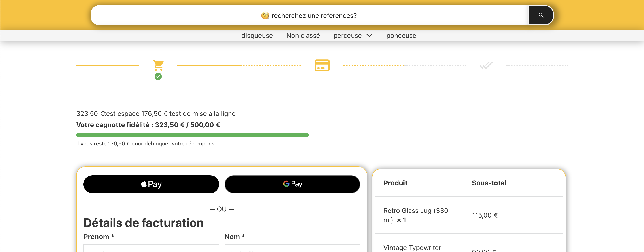644x252 pixels.
Task: Click the shopping cart step icon
Action: pyautogui.click(x=158, y=65)
